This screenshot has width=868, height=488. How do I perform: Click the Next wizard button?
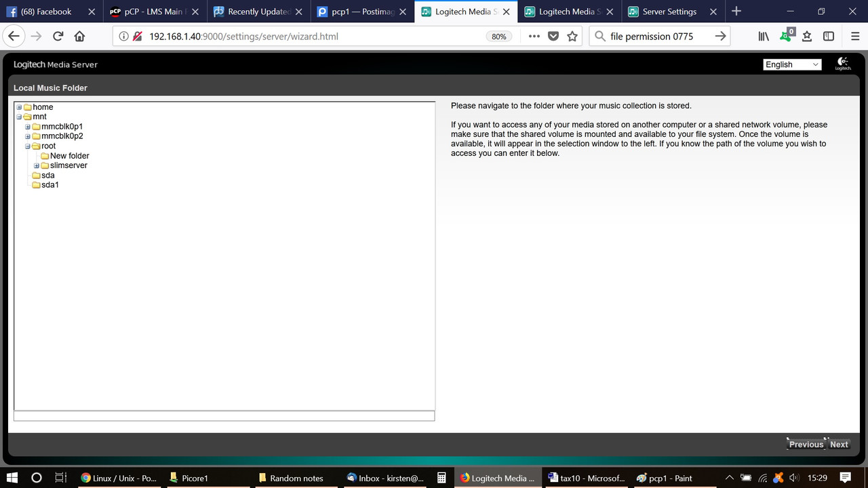839,445
